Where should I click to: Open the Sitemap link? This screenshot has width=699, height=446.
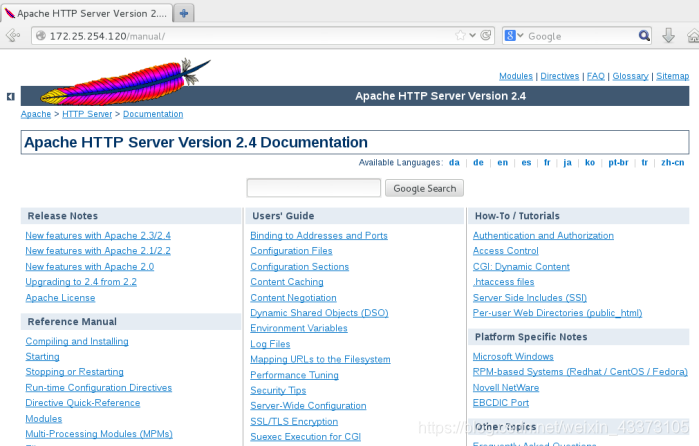(672, 76)
